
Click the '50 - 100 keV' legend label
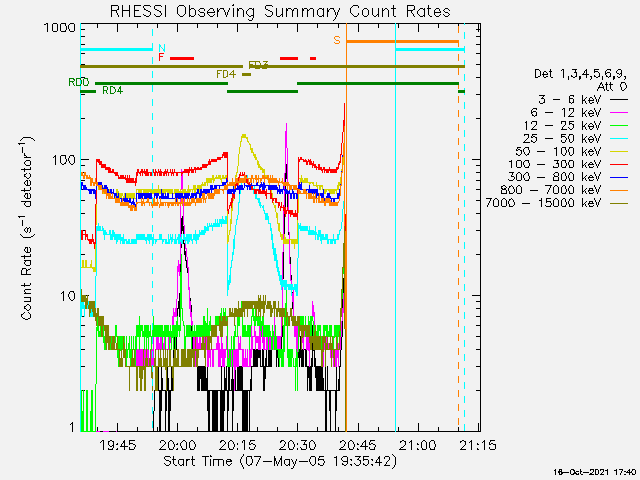tap(558, 152)
